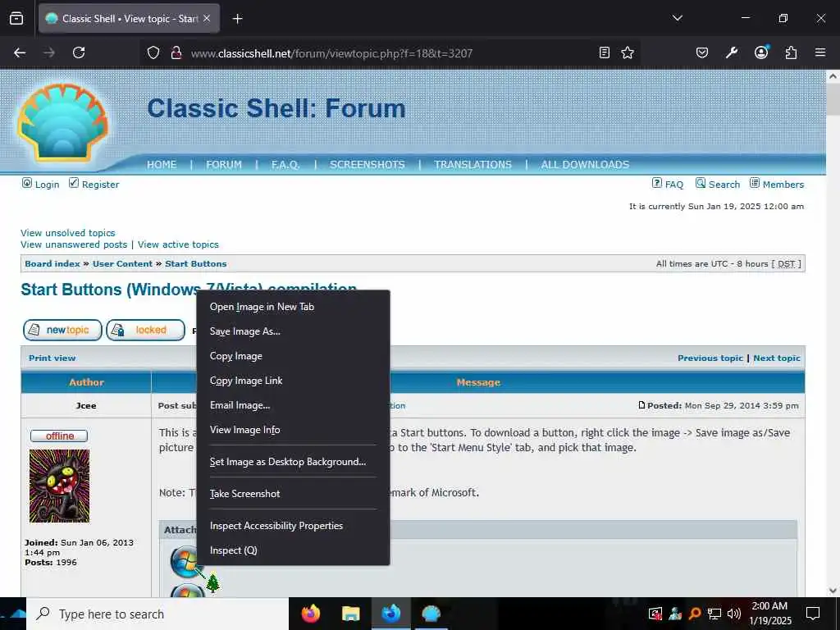
Task: Click the URL address bar field
Action: 391,53
